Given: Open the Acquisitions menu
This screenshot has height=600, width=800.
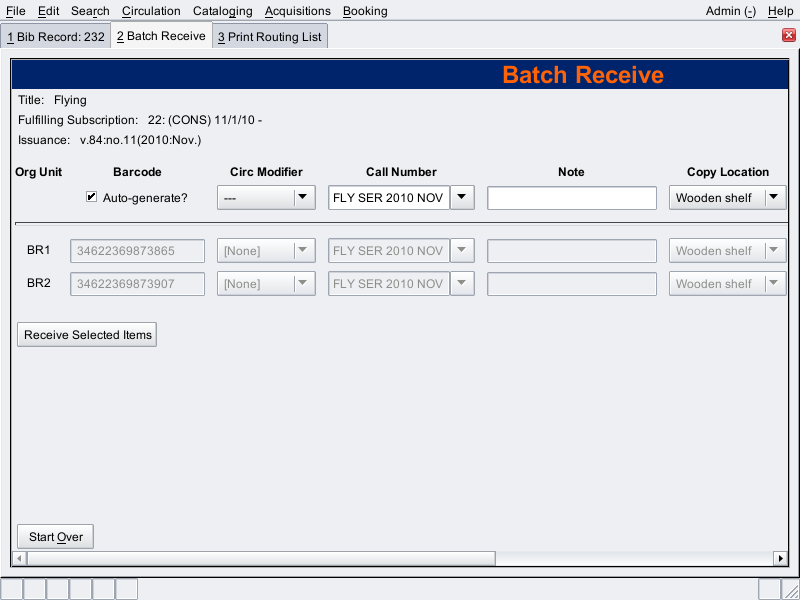Looking at the screenshot, I should coord(297,11).
